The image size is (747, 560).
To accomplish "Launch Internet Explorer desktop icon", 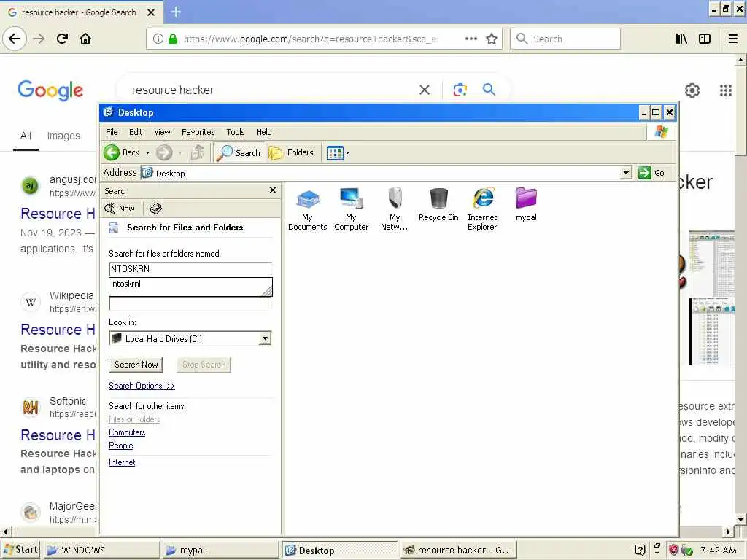I will coord(482,209).
